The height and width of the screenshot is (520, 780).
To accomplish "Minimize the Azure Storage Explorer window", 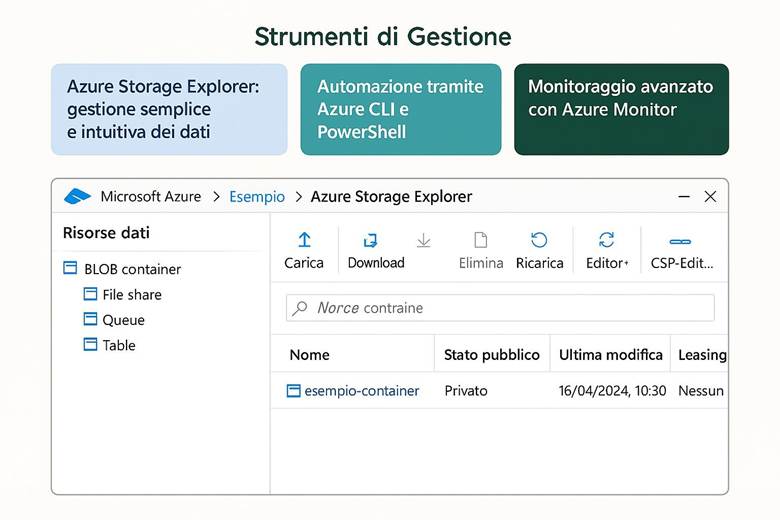I will click(x=684, y=197).
